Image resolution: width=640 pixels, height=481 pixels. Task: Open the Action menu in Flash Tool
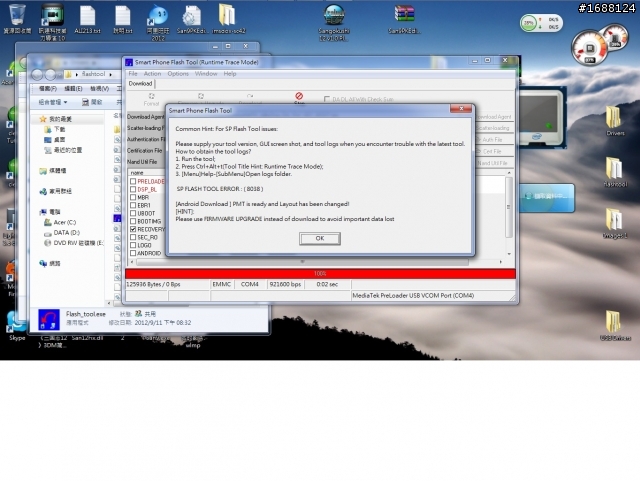pos(152,74)
